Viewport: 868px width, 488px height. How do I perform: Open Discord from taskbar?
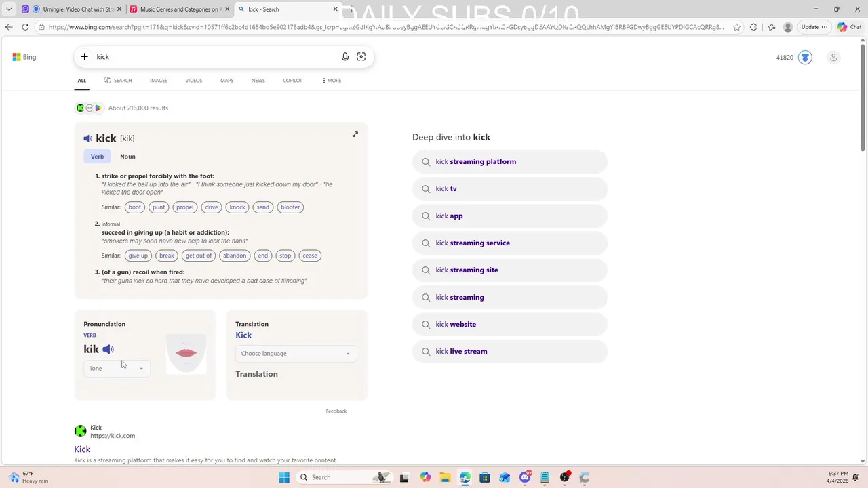[x=525, y=477]
